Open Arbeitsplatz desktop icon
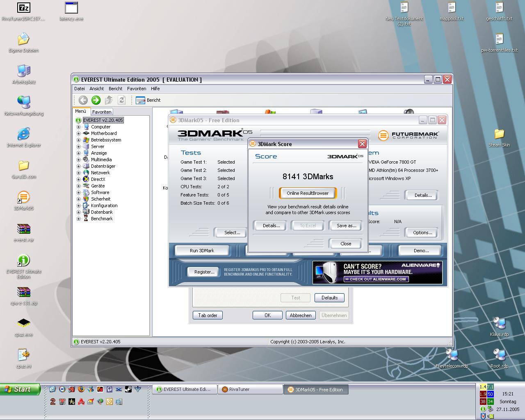 pyautogui.click(x=23, y=74)
